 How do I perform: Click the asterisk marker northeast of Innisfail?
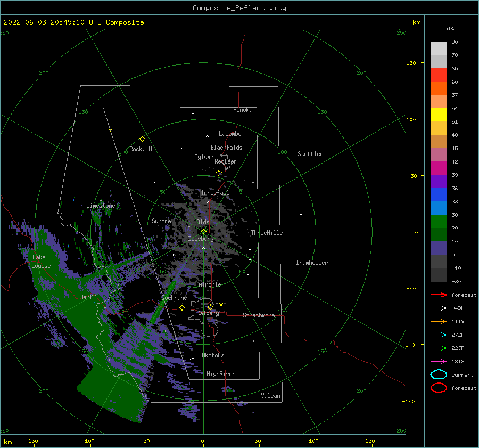pyautogui.click(x=253, y=183)
